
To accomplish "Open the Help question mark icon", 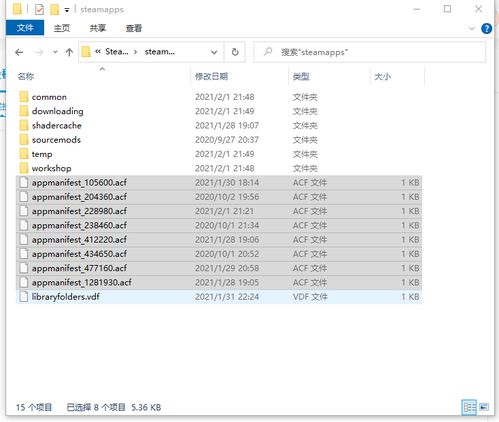I will [486, 29].
